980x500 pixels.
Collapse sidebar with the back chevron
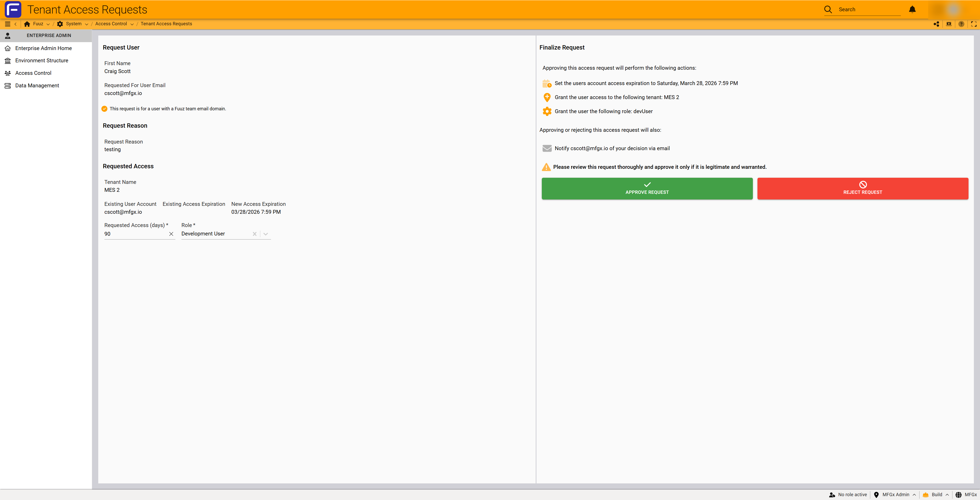16,24
